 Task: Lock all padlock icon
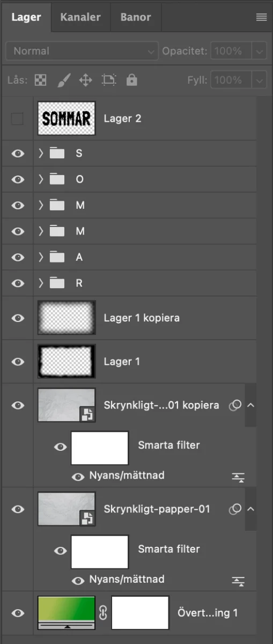click(131, 80)
